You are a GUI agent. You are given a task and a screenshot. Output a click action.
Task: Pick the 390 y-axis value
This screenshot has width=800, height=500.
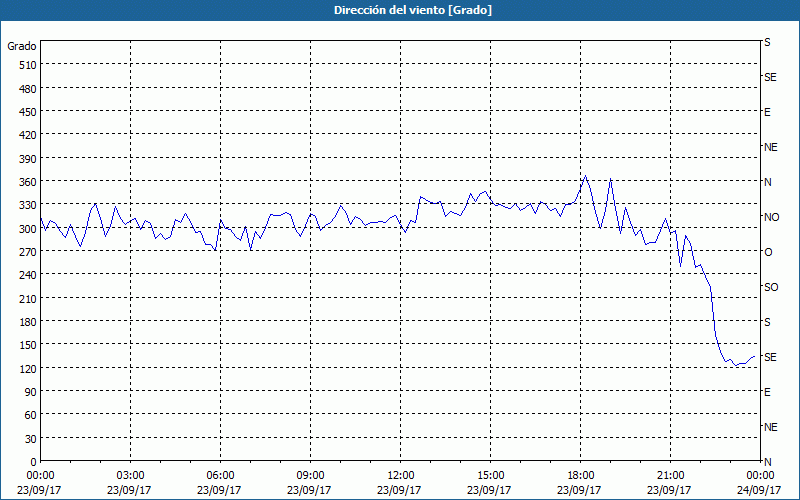coord(28,159)
